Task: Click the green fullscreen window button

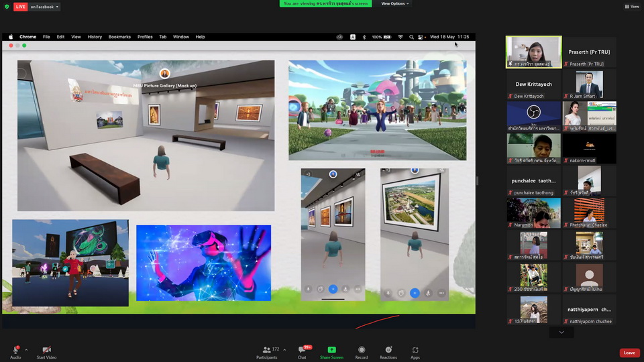Action: (x=24, y=46)
